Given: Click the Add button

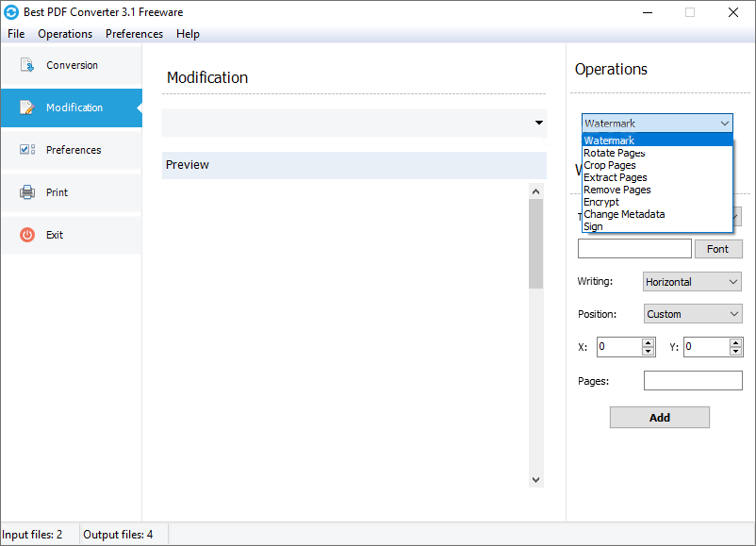Looking at the screenshot, I should pos(660,417).
